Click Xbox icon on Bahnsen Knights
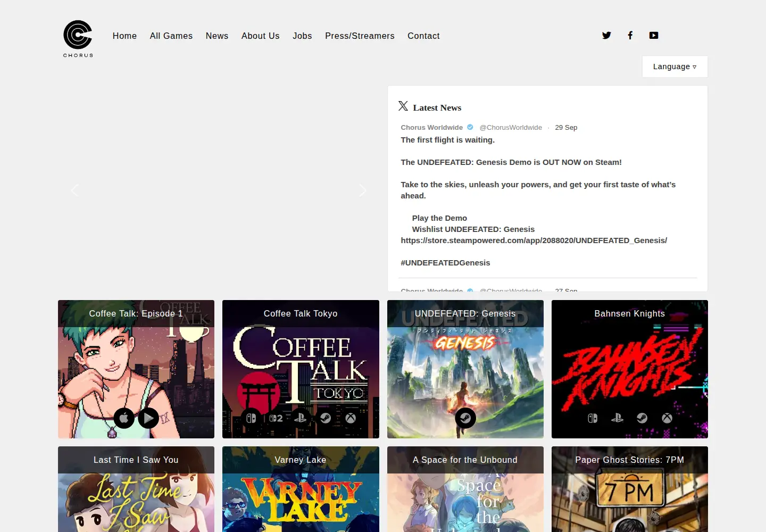766x532 pixels. pyautogui.click(x=667, y=418)
